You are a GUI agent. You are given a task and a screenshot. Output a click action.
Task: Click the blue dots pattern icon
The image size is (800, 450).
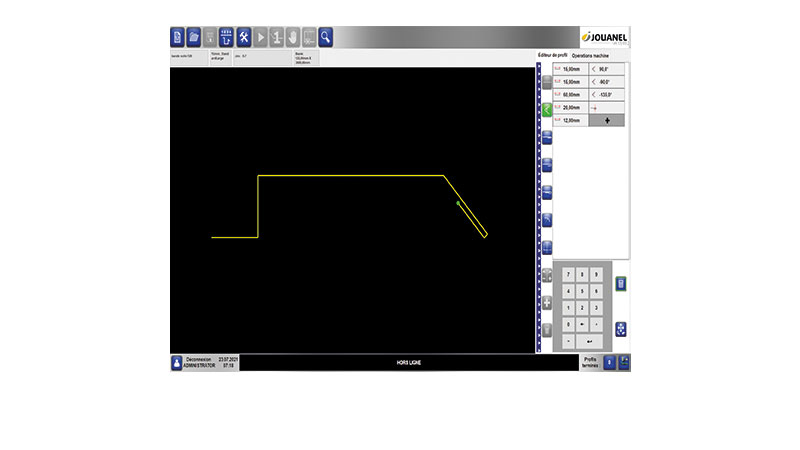click(620, 329)
